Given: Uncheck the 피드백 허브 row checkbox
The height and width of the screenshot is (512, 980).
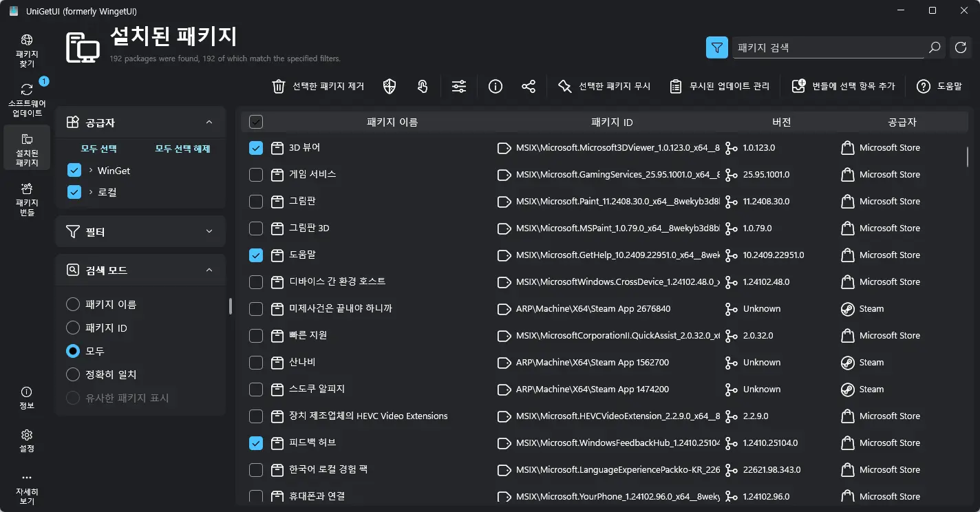Looking at the screenshot, I should (x=256, y=443).
